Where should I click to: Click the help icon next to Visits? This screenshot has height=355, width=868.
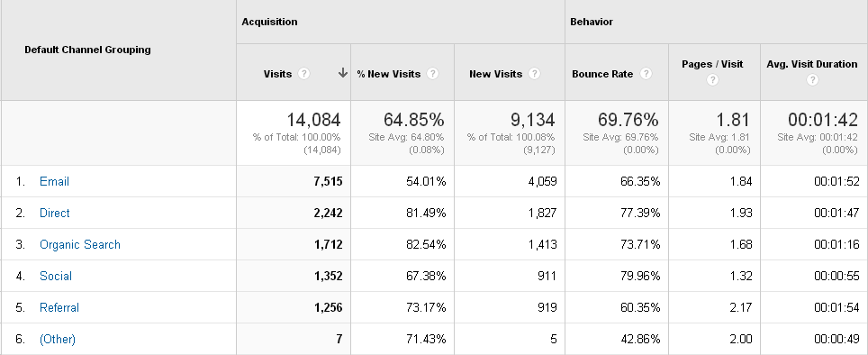pyautogui.click(x=303, y=74)
